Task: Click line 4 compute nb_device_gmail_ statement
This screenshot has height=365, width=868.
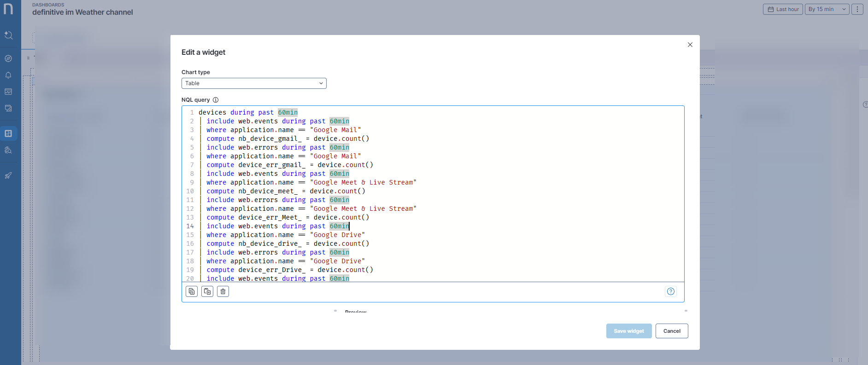Action: tap(288, 139)
